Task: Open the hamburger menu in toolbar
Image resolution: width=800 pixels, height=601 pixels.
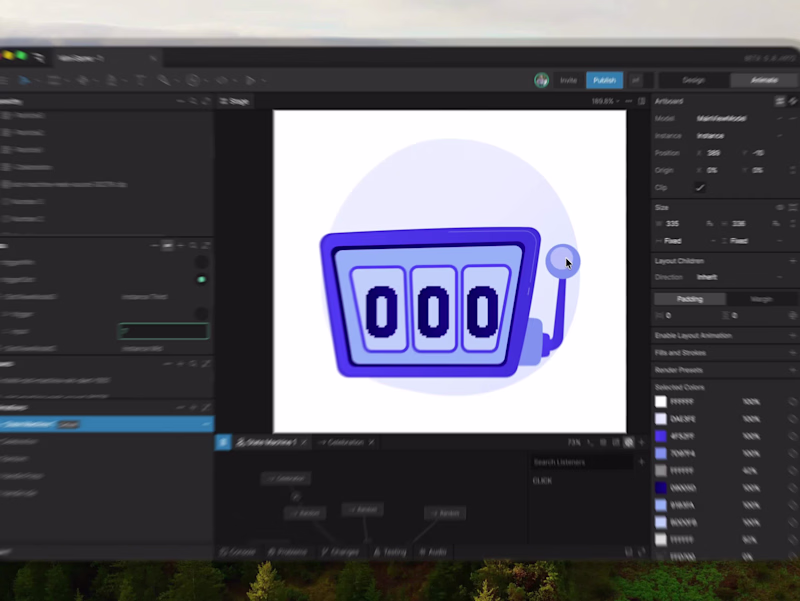Action: coord(3,80)
